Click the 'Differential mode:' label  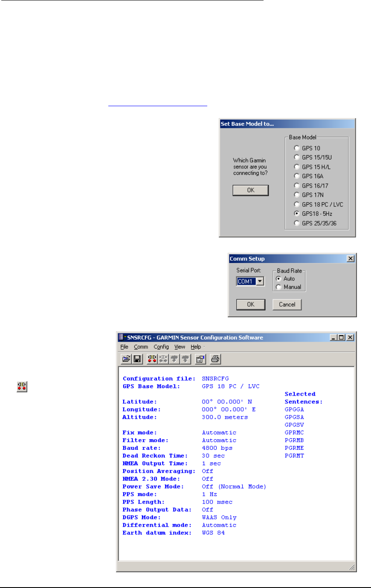coord(157,525)
